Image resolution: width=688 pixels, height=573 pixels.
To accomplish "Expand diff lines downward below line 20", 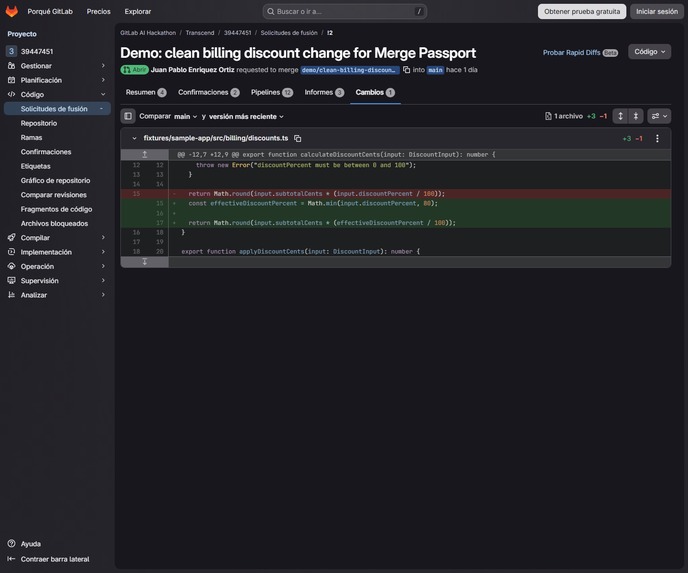I will click(x=144, y=261).
